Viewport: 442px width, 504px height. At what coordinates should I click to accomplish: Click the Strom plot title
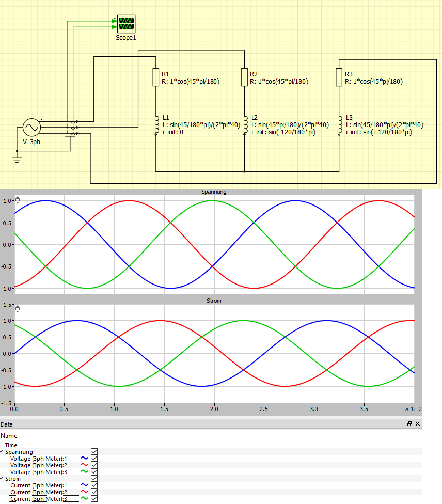tap(214, 301)
